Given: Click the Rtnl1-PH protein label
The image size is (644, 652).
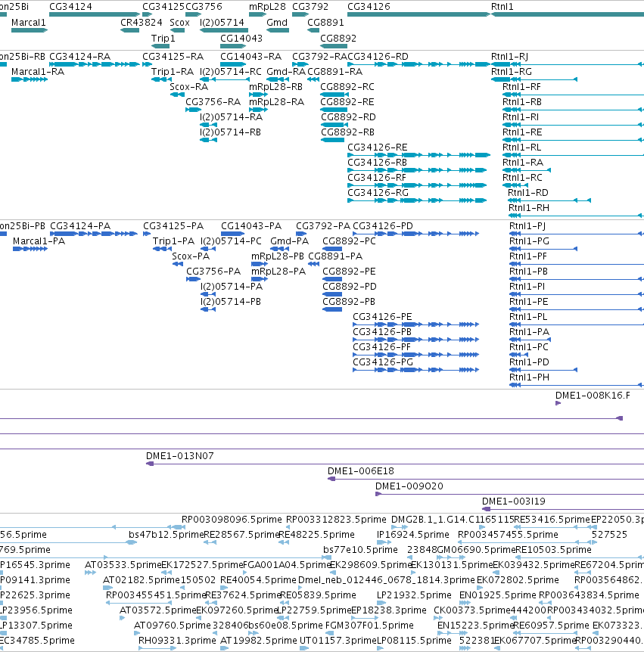Looking at the screenshot, I should point(529,377).
